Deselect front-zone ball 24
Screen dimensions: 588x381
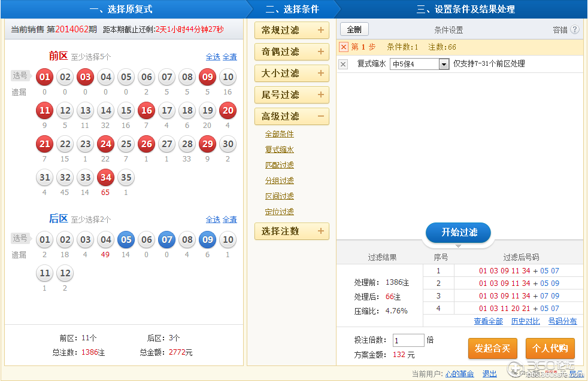106,144
